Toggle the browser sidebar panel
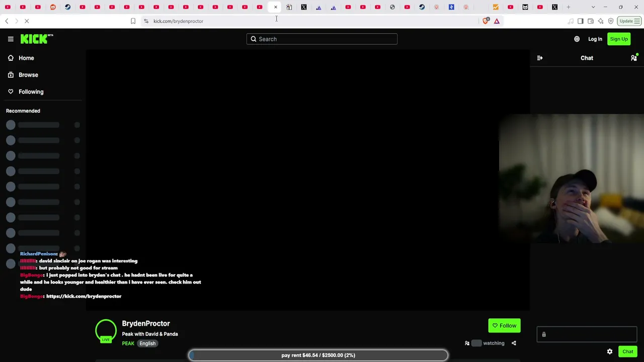The image size is (644, 362). [581, 21]
